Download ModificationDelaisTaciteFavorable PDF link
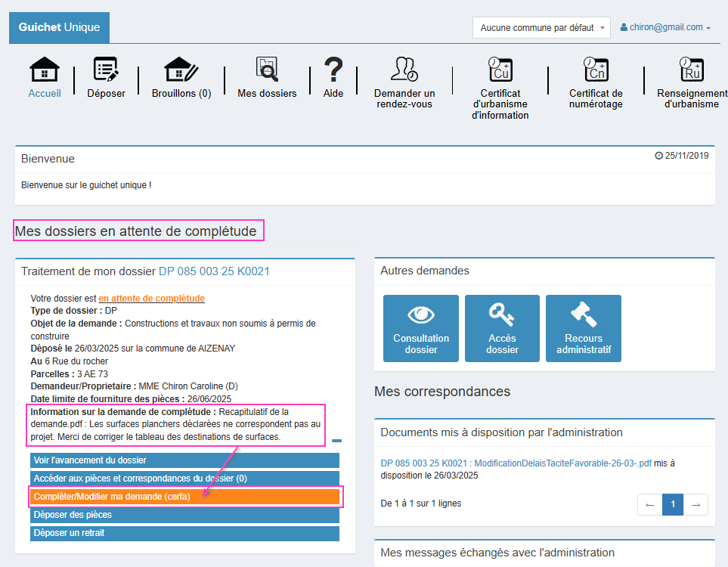This screenshot has width=728, height=567. pyautogui.click(x=562, y=463)
